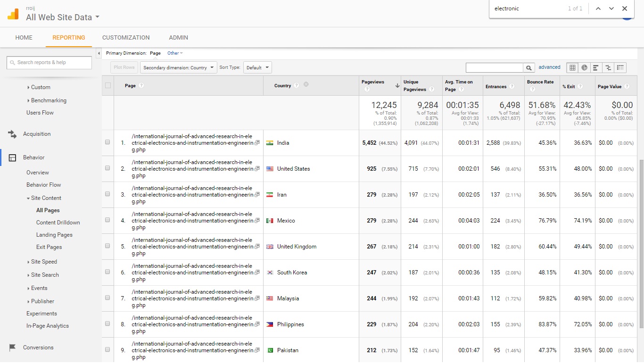Go to the HOME tab
Viewport: 644px width, 364px height.
(24, 38)
